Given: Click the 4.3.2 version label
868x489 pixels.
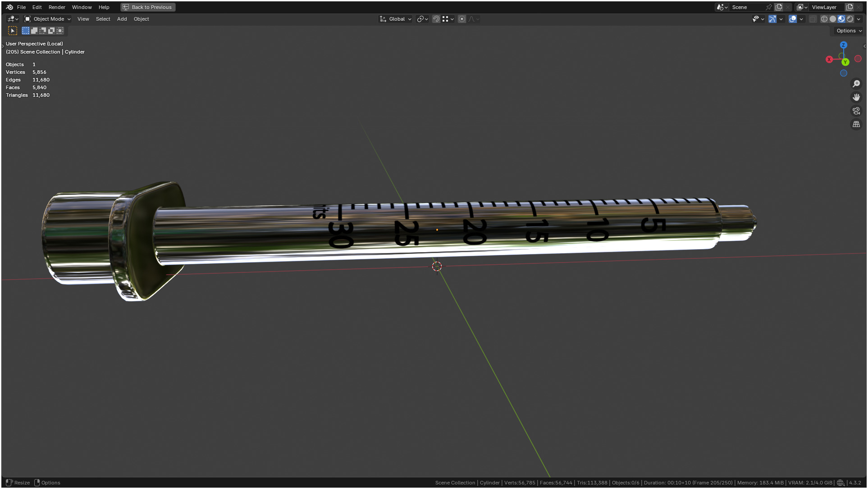Looking at the screenshot, I should pyautogui.click(x=855, y=483).
